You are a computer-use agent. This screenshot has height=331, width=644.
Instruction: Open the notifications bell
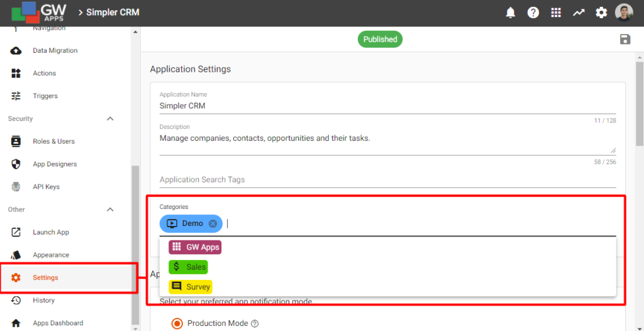511,13
